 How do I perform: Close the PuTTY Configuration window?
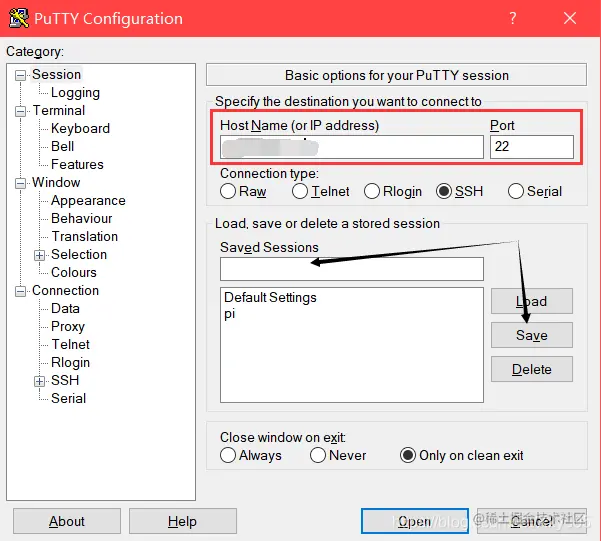click(570, 18)
